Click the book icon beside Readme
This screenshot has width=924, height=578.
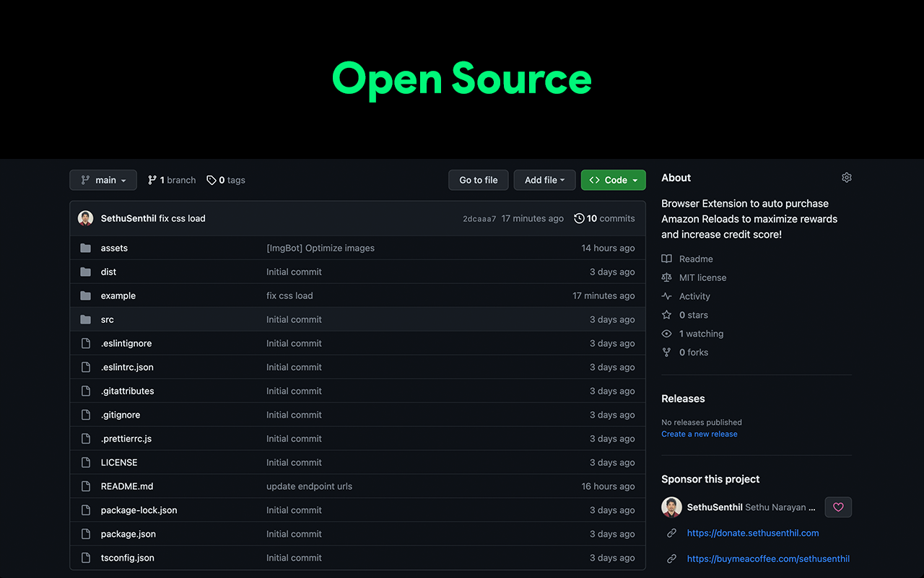coord(666,259)
